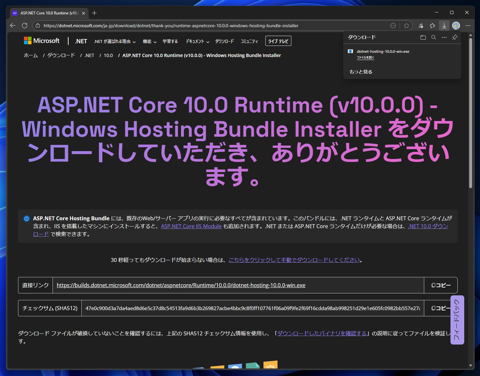Open the dotnet-hosting-10.0.0-win.exe download entry
The height and width of the screenshot is (376, 480).
tap(383, 51)
